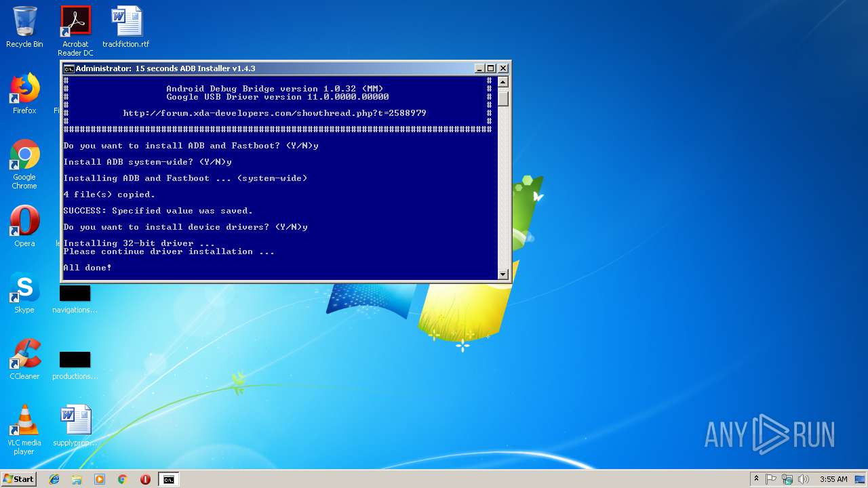The image size is (868, 488).
Task: Click 'SUCCESS: Specified value was saved.' text
Action: 158,211
